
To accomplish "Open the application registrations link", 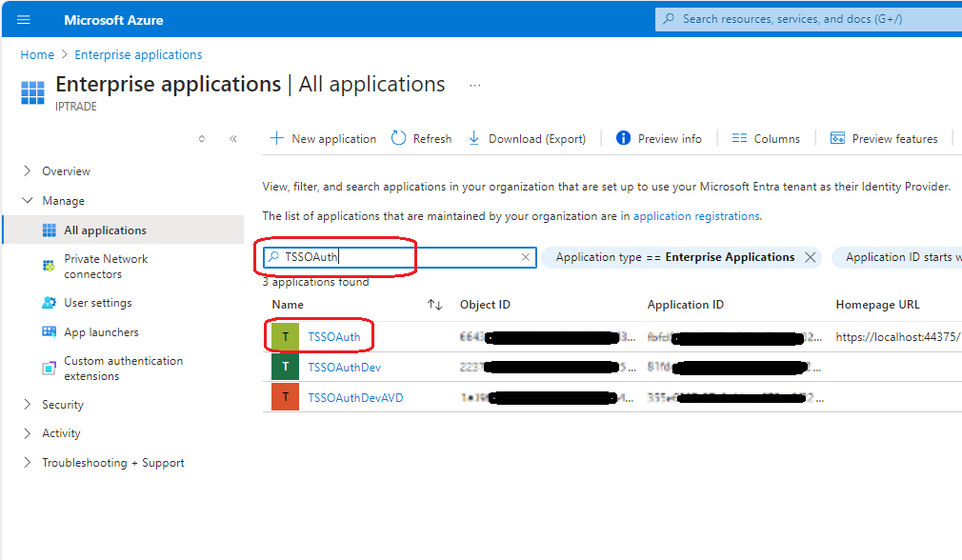I will [x=696, y=216].
